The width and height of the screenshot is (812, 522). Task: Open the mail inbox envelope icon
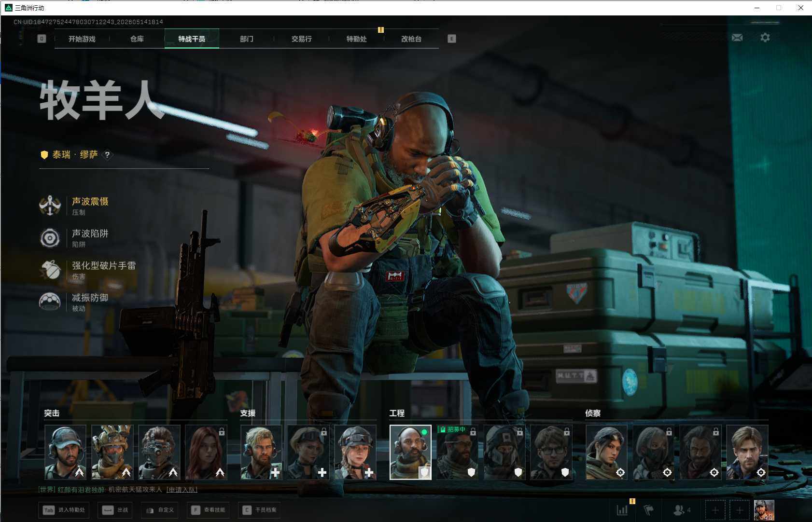pyautogui.click(x=737, y=38)
